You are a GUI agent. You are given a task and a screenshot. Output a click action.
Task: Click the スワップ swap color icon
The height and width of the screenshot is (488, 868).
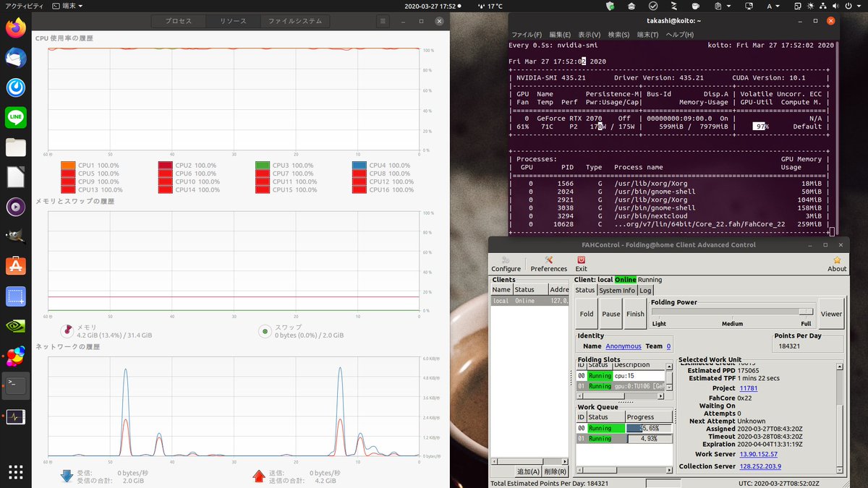coord(265,331)
